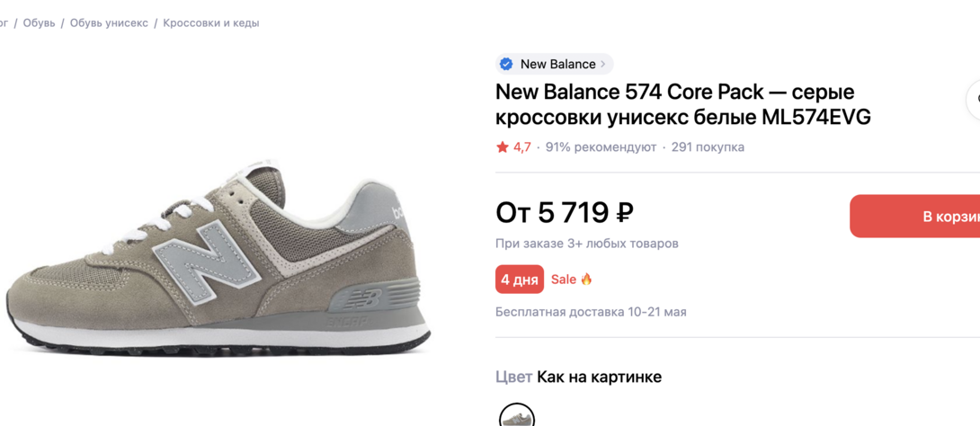980x426 pixels.
Task: Click the round icon right of the title
Action: click(x=974, y=100)
